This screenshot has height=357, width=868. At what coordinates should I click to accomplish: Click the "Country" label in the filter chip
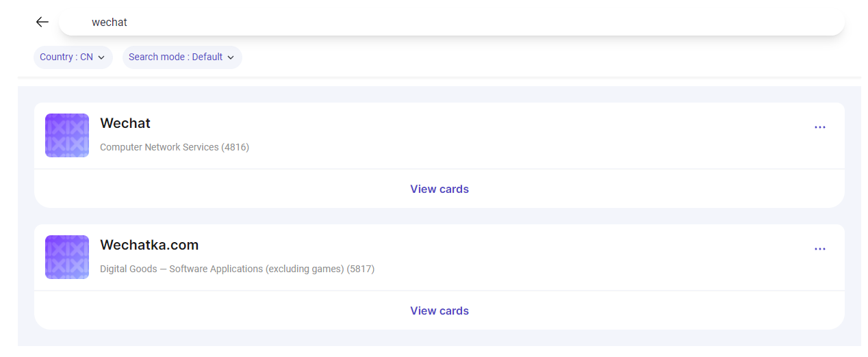[x=56, y=57]
